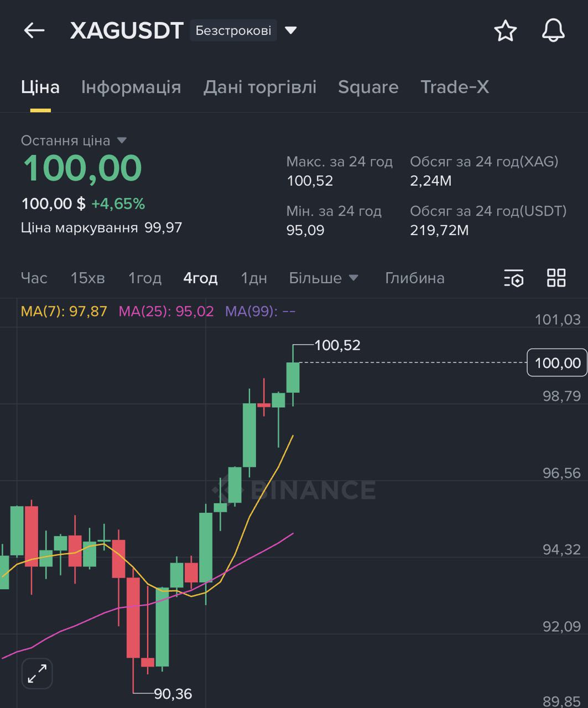Image resolution: width=588 pixels, height=708 pixels.
Task: Select the Час line chart view
Action: [34, 278]
